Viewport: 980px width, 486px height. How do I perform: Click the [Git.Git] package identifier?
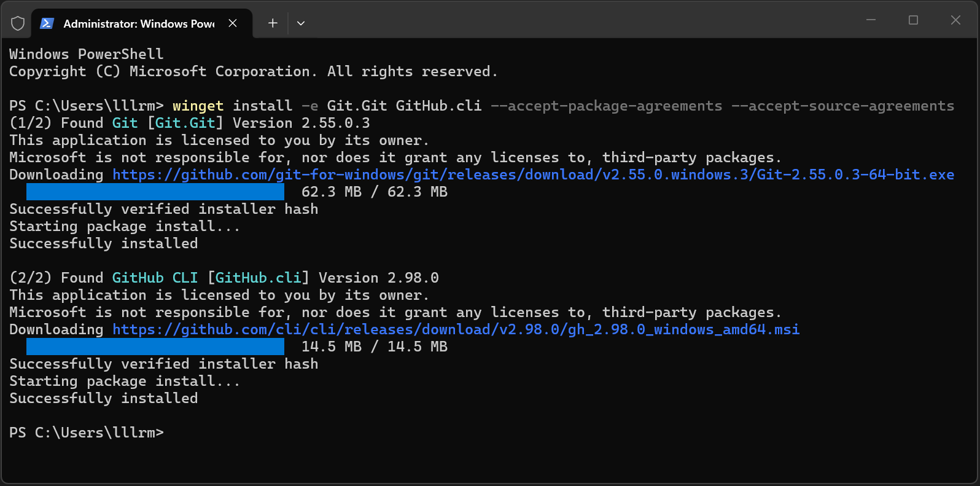tap(185, 123)
